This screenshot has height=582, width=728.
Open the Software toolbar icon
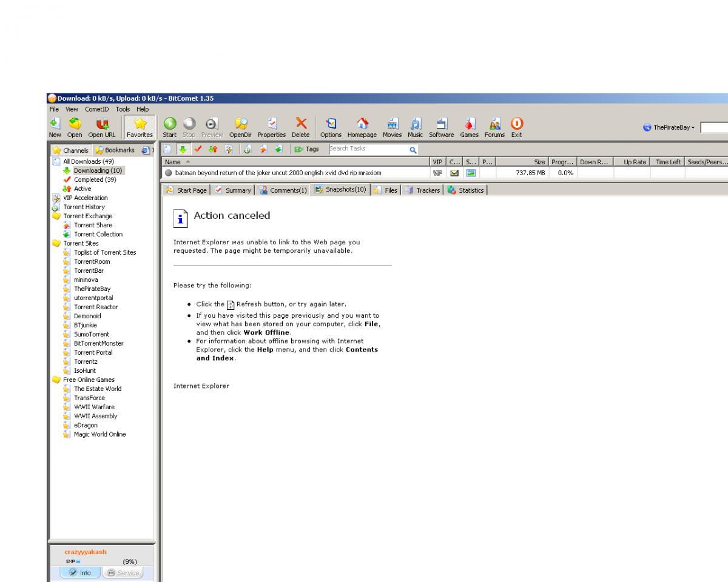click(x=442, y=127)
